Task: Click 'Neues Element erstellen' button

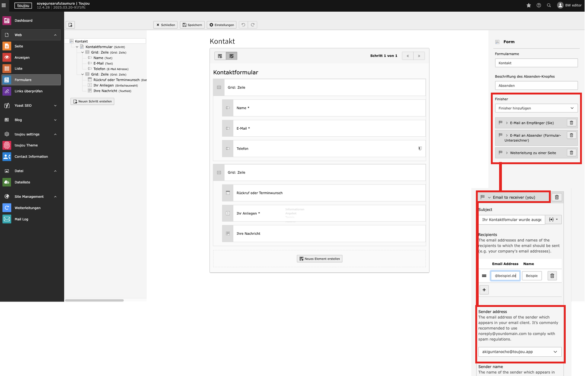Action: pyautogui.click(x=319, y=259)
